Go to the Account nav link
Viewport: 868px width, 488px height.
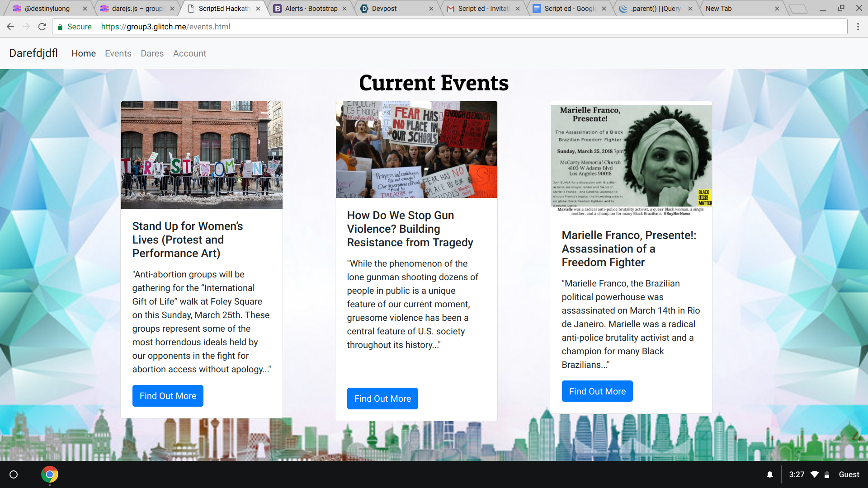pyautogui.click(x=189, y=53)
